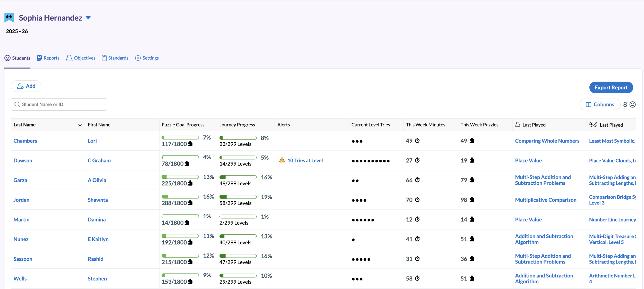Click the stopwatch icon in Chambers row
The height and width of the screenshot is (289, 644).
[417, 141]
